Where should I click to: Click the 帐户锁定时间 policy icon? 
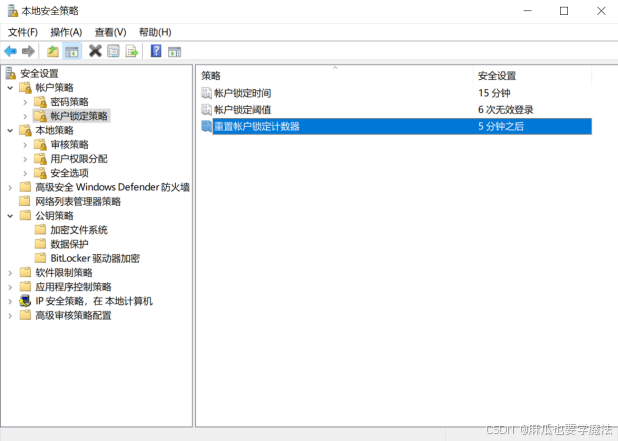click(x=207, y=93)
